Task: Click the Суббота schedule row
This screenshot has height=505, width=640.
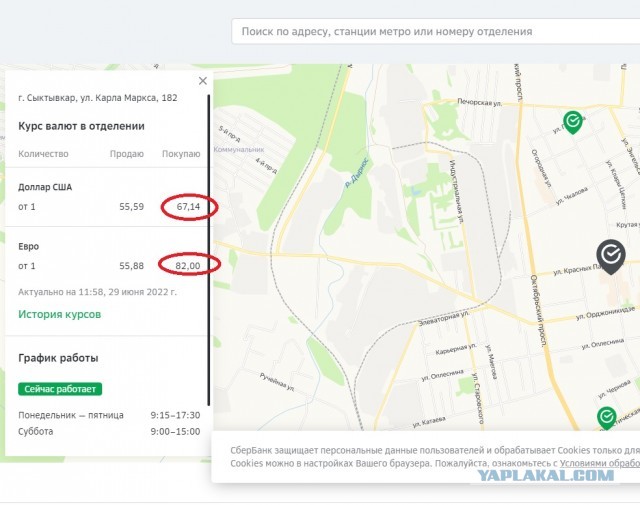Action: point(109,432)
